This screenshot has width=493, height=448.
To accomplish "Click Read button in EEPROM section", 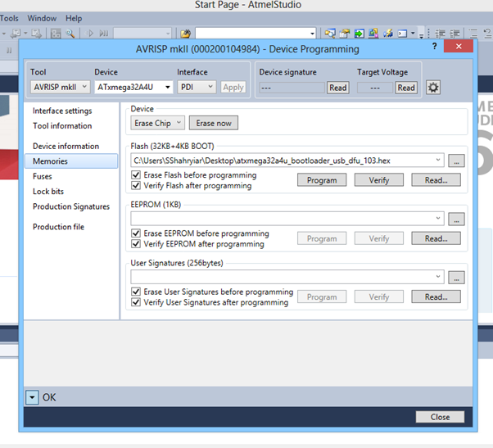I will [x=436, y=238].
